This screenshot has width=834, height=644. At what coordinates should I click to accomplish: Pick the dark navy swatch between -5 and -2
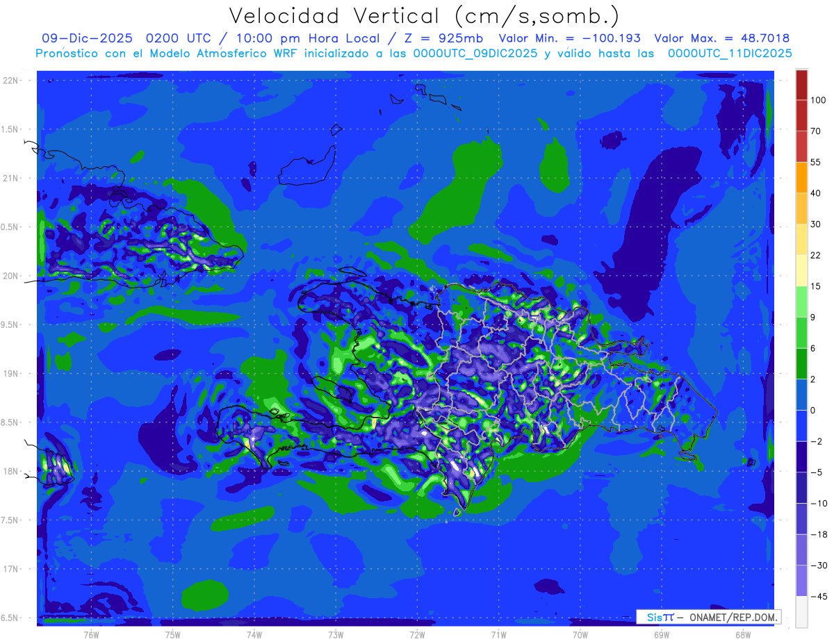(x=801, y=456)
